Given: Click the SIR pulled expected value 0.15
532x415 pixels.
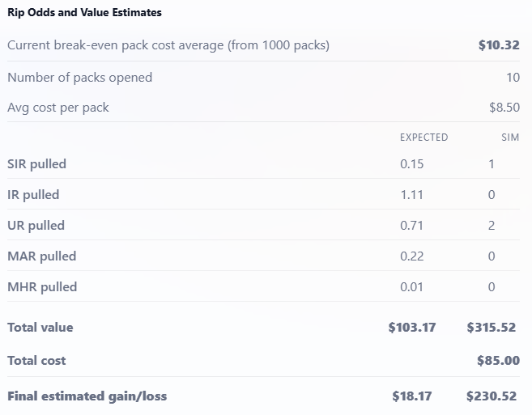Looking at the screenshot, I should click(x=412, y=164).
